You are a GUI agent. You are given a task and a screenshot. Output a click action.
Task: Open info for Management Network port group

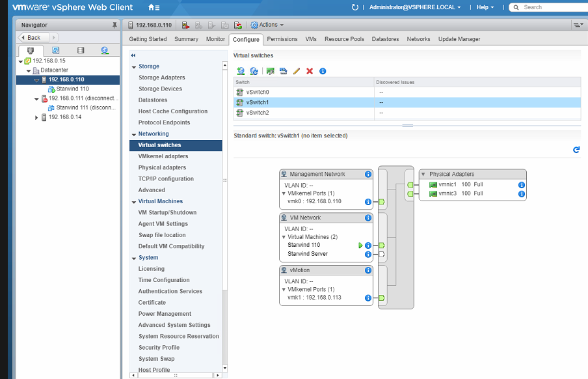pos(368,175)
